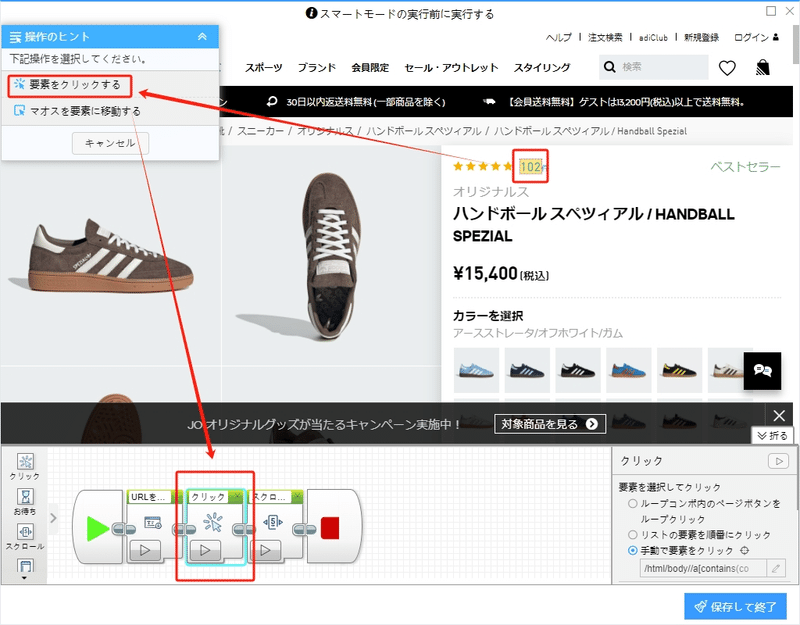Remove the スクロール step with its X
The width and height of the screenshot is (800, 625).
pyautogui.click(x=297, y=496)
